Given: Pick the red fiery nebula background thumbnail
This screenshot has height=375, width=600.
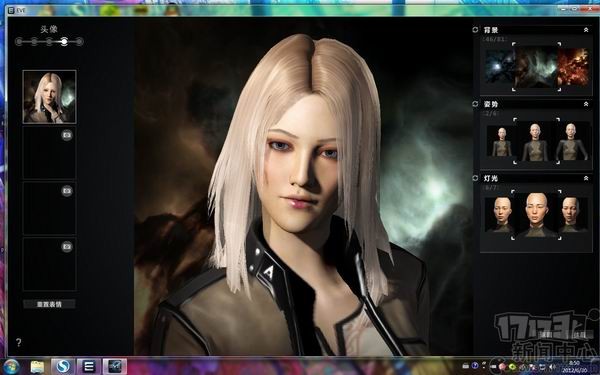Looking at the screenshot, I should tap(573, 67).
